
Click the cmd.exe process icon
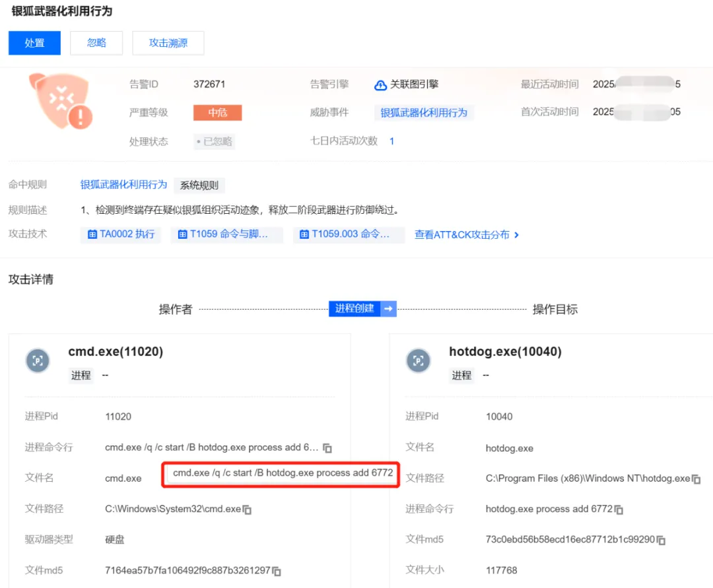tap(38, 360)
